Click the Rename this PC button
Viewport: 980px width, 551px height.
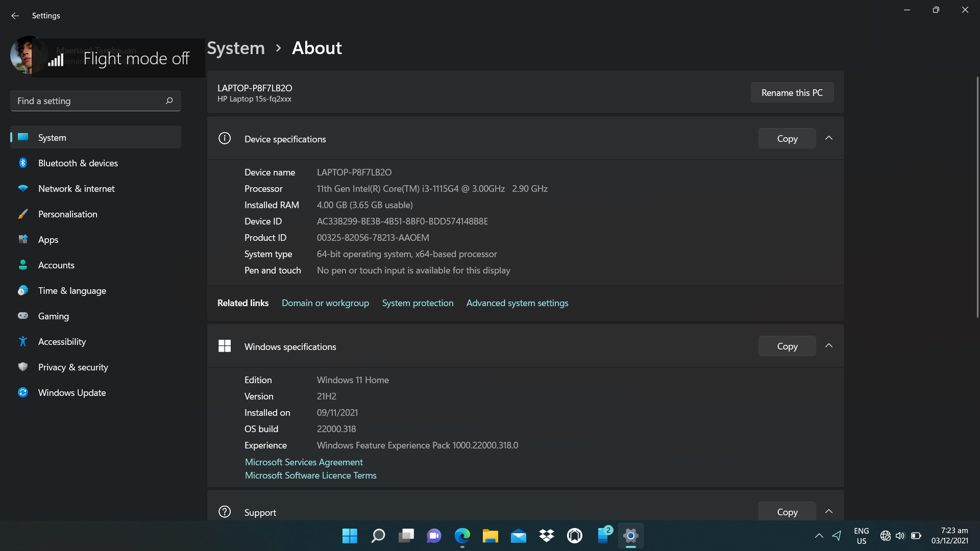click(792, 92)
